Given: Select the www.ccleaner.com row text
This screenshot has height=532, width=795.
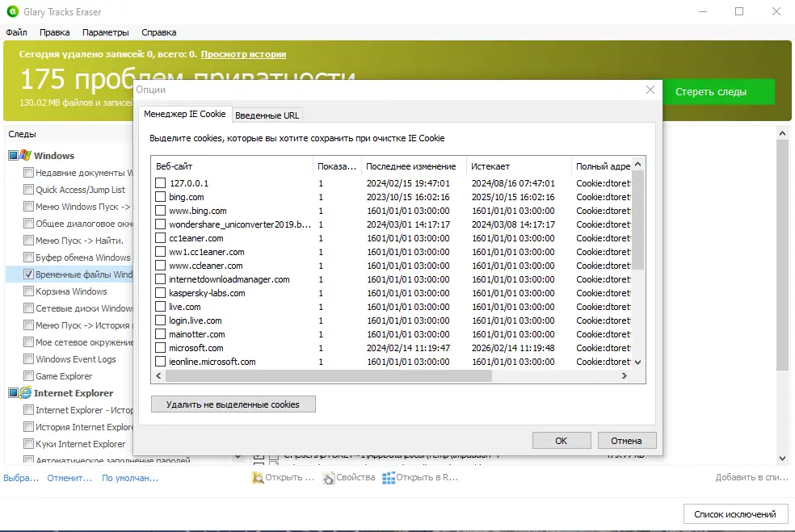Looking at the screenshot, I should [x=206, y=266].
